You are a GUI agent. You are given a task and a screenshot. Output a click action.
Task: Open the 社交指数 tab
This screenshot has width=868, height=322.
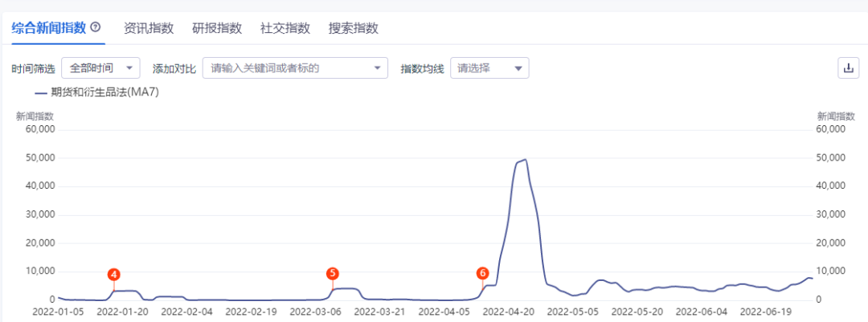pos(285,28)
